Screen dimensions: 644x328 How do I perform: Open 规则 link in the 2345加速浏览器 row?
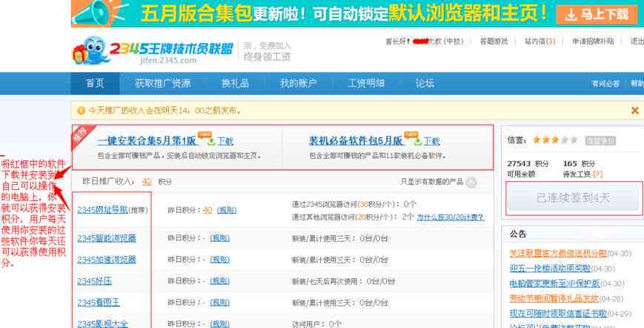[220, 260]
